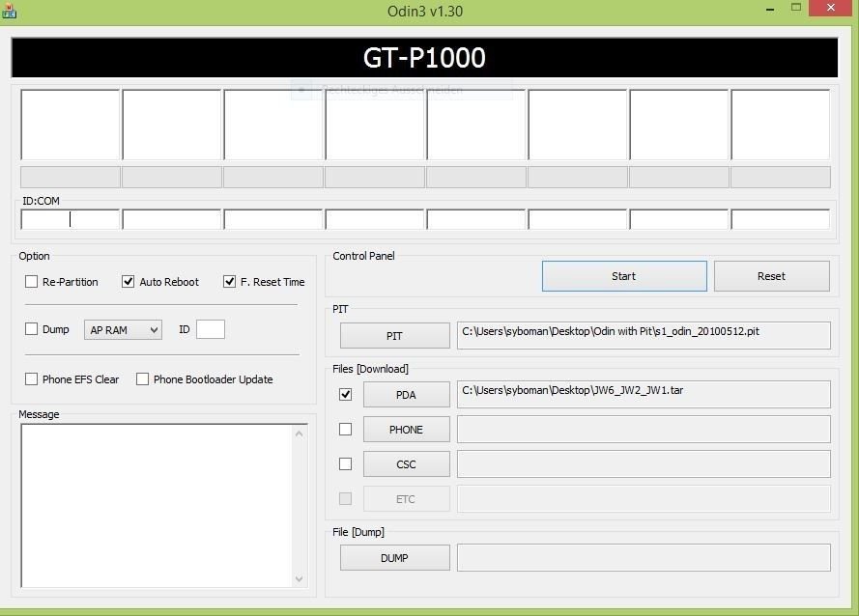Screen dimensions: 859x616
Task: Click the empty PHONE path field
Action: [644, 430]
